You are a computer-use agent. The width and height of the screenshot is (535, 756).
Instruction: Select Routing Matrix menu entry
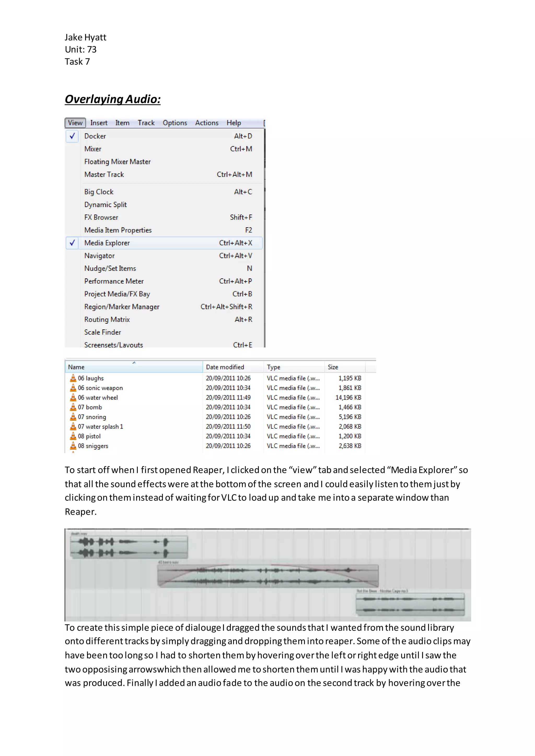coord(107,319)
